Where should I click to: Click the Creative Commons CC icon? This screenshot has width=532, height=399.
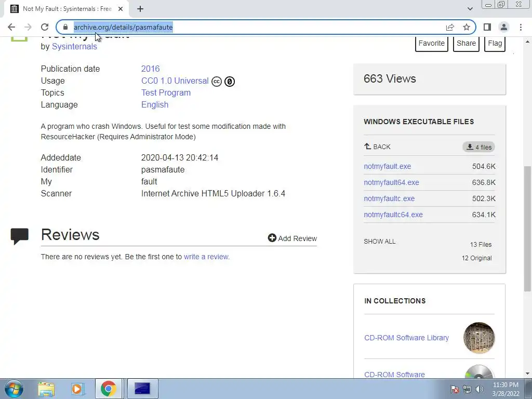tap(217, 82)
